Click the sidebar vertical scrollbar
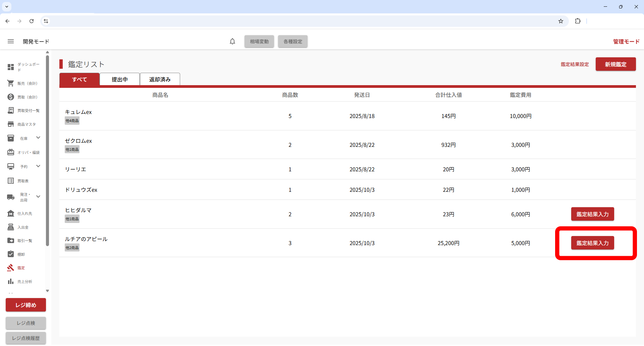Image resolution: width=644 pixels, height=346 pixels. coord(47,151)
